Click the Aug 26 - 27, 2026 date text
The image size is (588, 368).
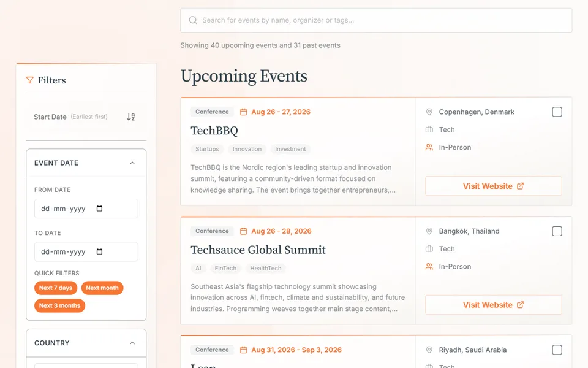click(281, 112)
